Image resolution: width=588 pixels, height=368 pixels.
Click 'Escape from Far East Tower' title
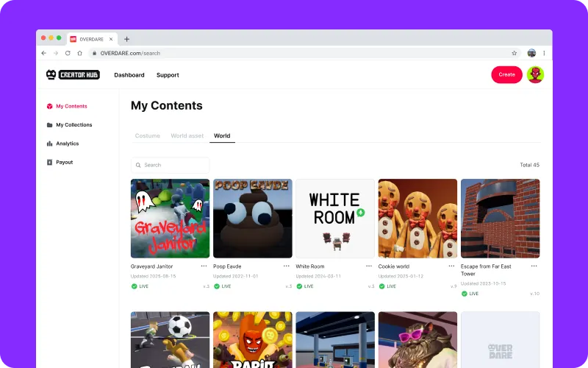[x=486, y=270]
